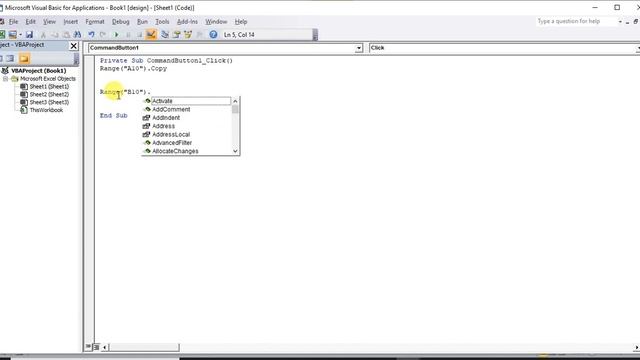Select ThisWorkbook in project tree
640x360 pixels.
[x=46, y=110]
